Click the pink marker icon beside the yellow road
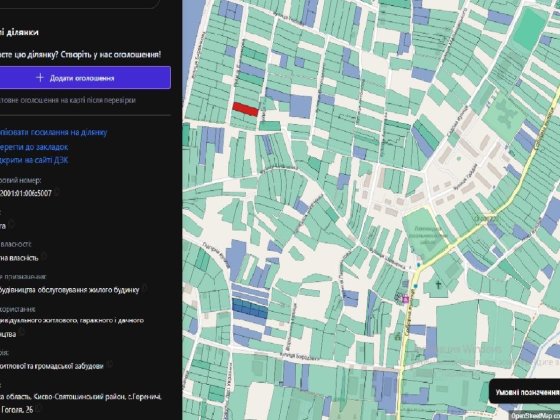The height and width of the screenshot is (420, 560). (406, 299)
